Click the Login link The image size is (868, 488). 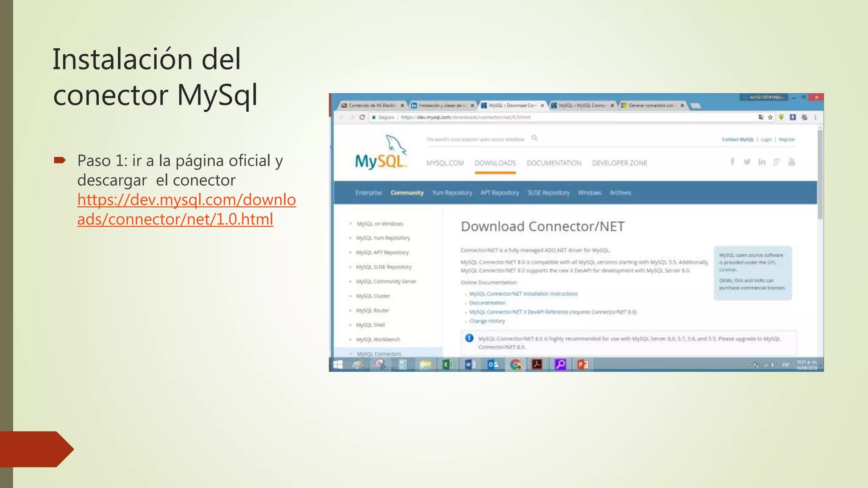pyautogui.click(x=766, y=139)
